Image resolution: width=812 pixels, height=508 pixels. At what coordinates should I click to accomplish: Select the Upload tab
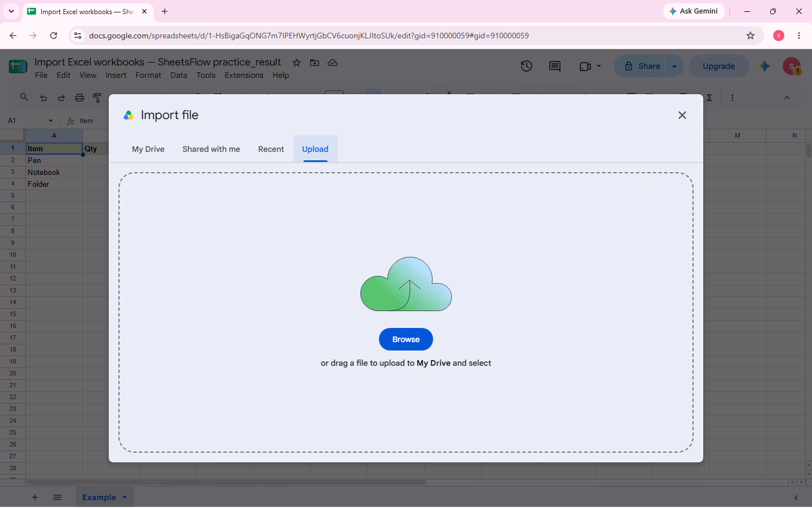click(315, 149)
